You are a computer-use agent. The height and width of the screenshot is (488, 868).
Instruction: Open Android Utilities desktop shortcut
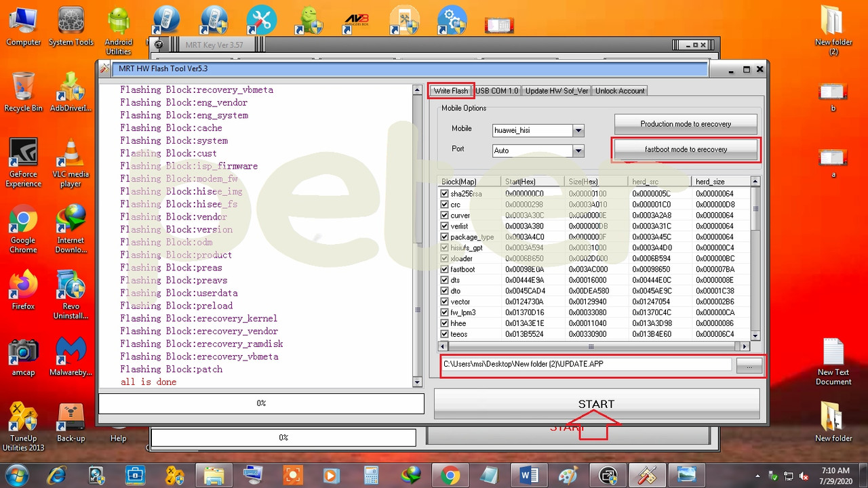tap(118, 31)
